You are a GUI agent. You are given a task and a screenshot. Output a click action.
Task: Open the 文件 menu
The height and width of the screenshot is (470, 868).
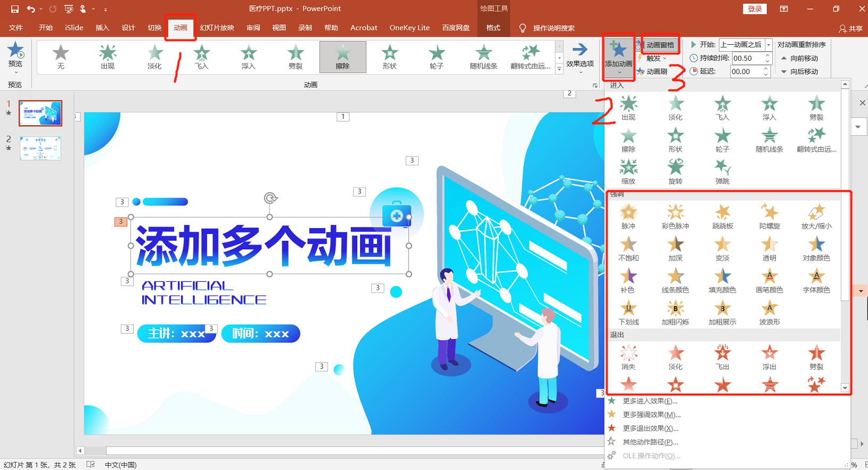click(x=16, y=28)
